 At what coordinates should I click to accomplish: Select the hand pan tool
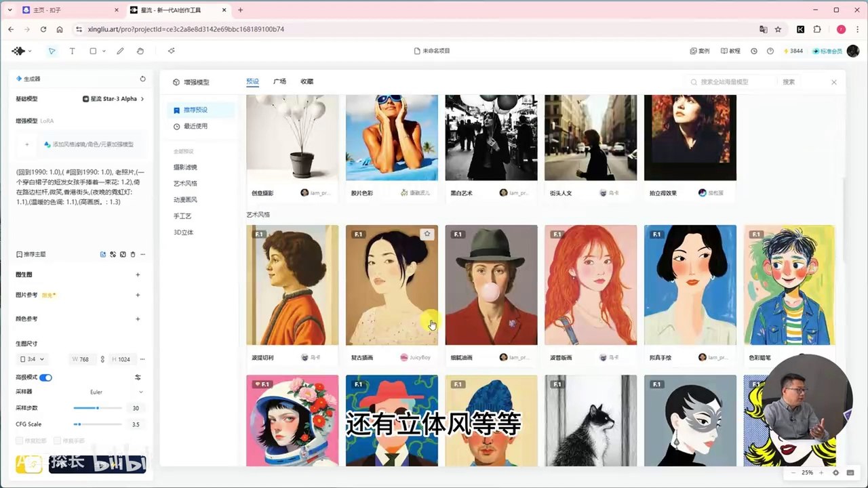click(140, 51)
